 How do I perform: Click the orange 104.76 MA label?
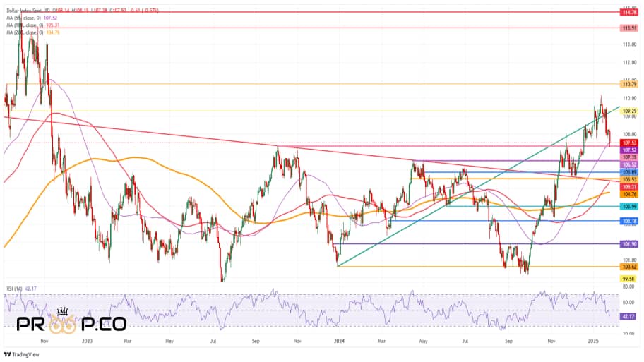tap(629, 194)
